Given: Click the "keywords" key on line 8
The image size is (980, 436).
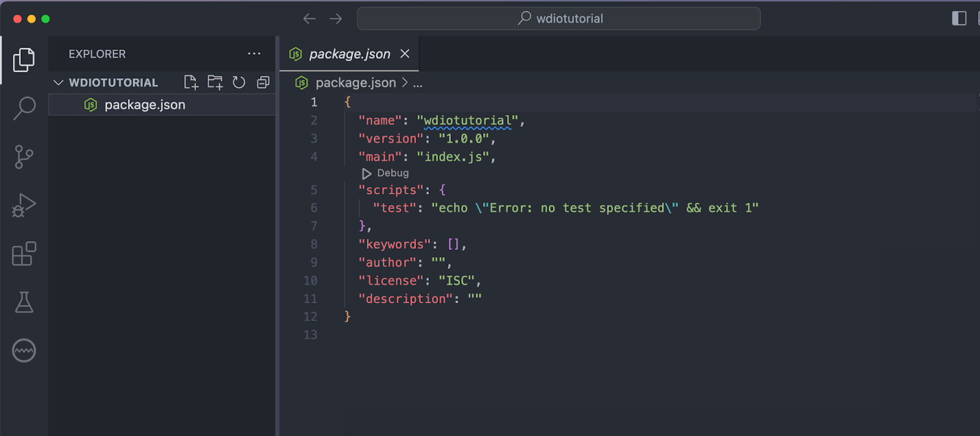Looking at the screenshot, I should point(395,244).
